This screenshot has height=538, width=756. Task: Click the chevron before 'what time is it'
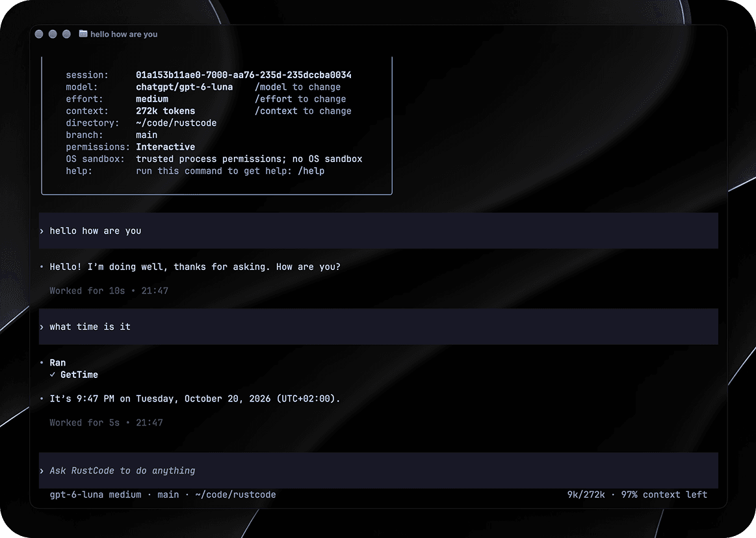tap(42, 327)
